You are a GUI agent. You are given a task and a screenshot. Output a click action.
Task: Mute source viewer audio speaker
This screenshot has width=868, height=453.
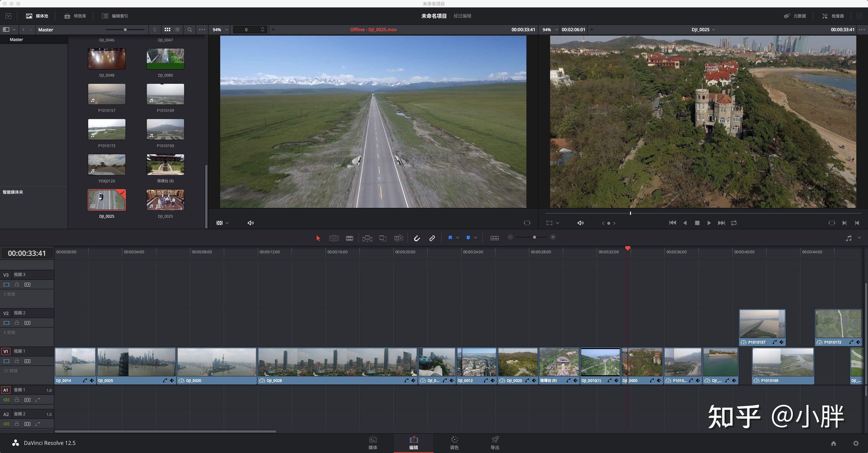pyautogui.click(x=251, y=223)
